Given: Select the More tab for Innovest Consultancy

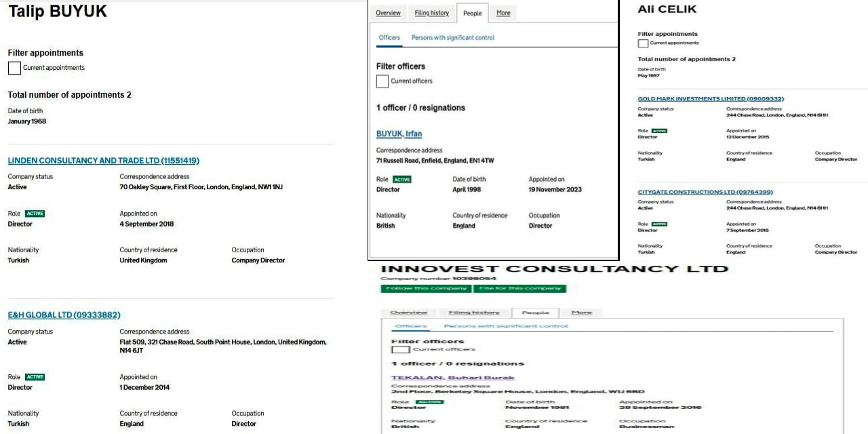Looking at the screenshot, I should (x=582, y=313).
